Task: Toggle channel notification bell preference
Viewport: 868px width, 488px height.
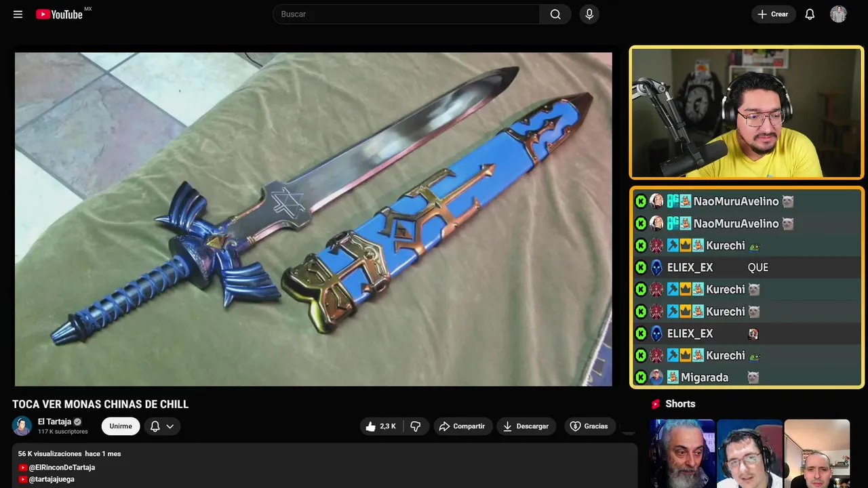Action: (155, 426)
